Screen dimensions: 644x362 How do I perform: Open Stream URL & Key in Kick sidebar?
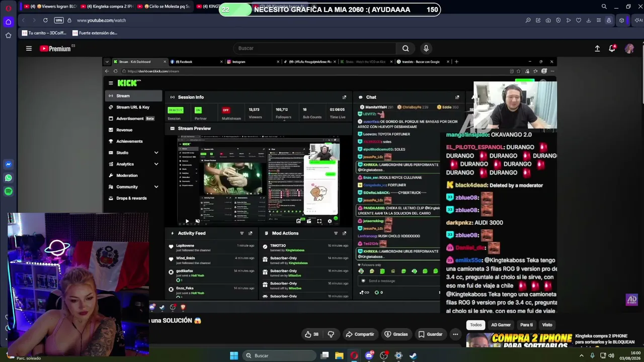click(133, 107)
